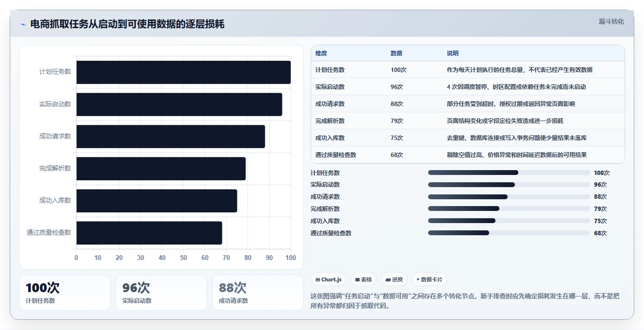The image size is (644, 330).
Task: Click the description starting 部分任务受到超时
Action: (511, 104)
